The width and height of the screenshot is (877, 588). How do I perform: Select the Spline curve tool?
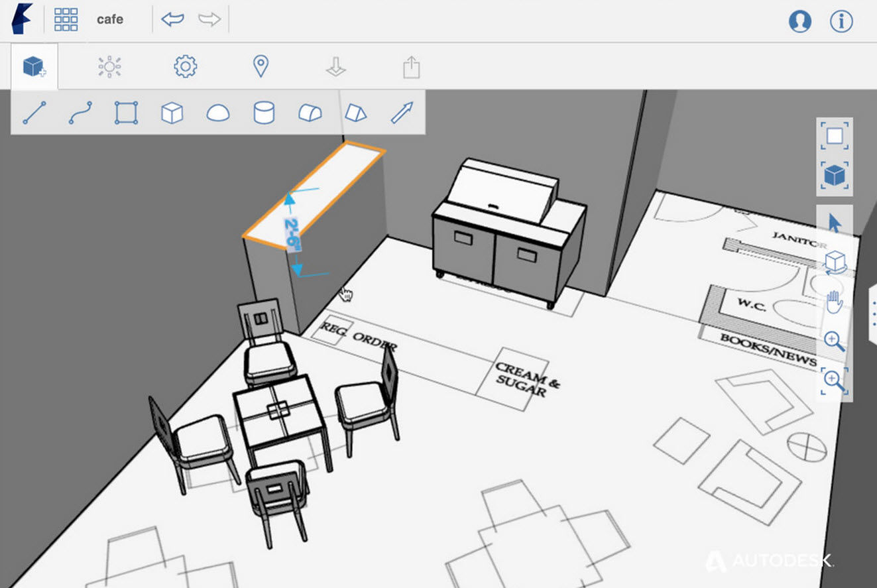[80, 113]
